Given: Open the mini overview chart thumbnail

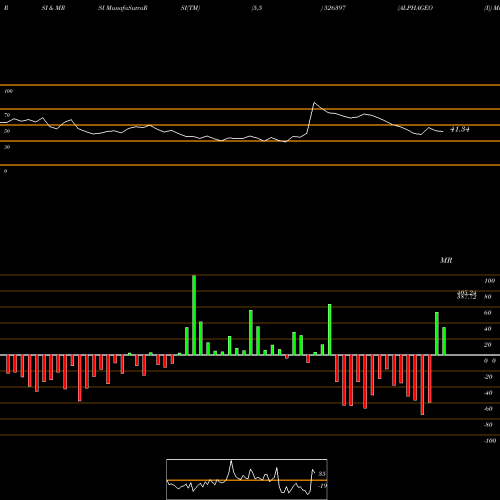Looking at the screenshot, I should pos(247,479).
